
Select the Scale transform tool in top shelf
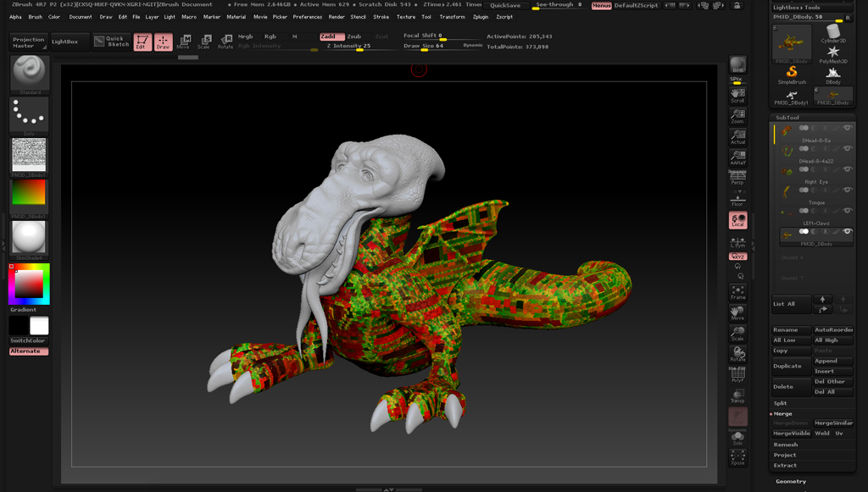coord(204,42)
